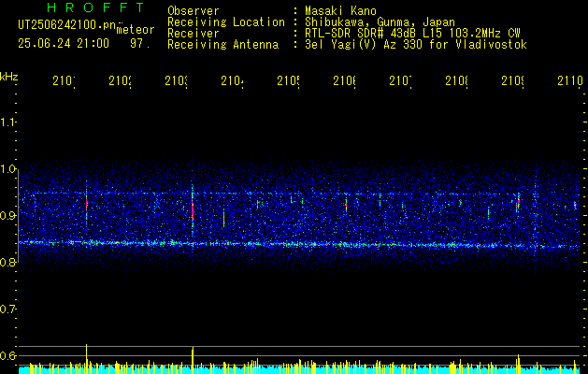Click the Receiving Location label
This screenshot has height=374, width=588.
[x=226, y=22]
